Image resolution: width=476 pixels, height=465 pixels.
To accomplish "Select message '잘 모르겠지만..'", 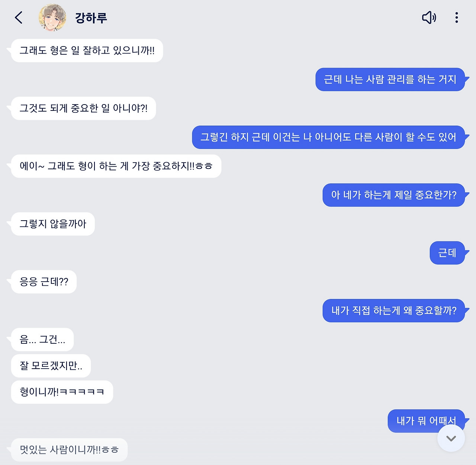I will click(51, 366).
